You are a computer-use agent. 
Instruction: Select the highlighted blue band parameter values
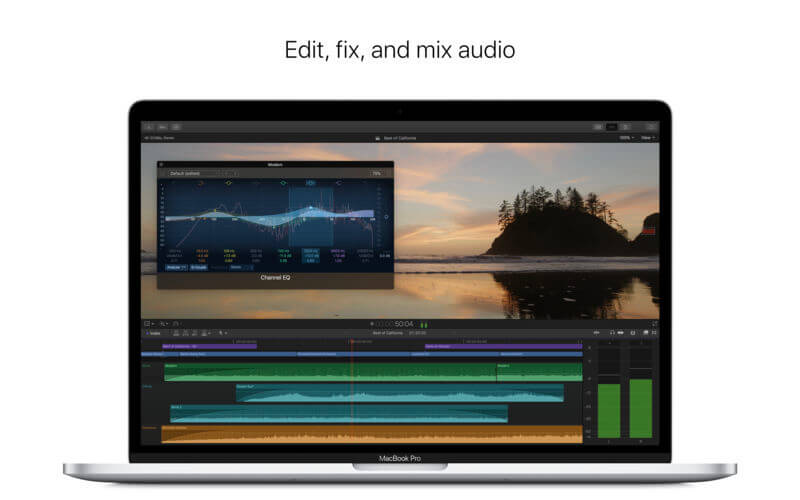tap(311, 256)
